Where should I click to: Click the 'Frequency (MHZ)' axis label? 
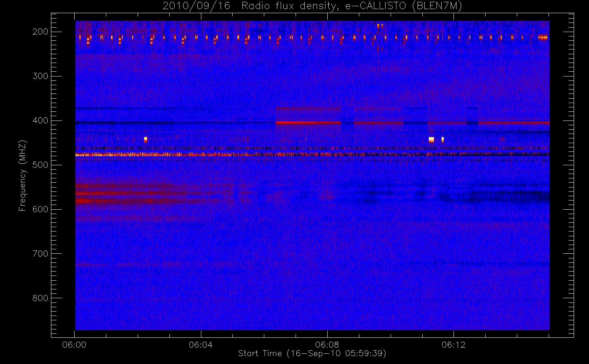(x=23, y=175)
